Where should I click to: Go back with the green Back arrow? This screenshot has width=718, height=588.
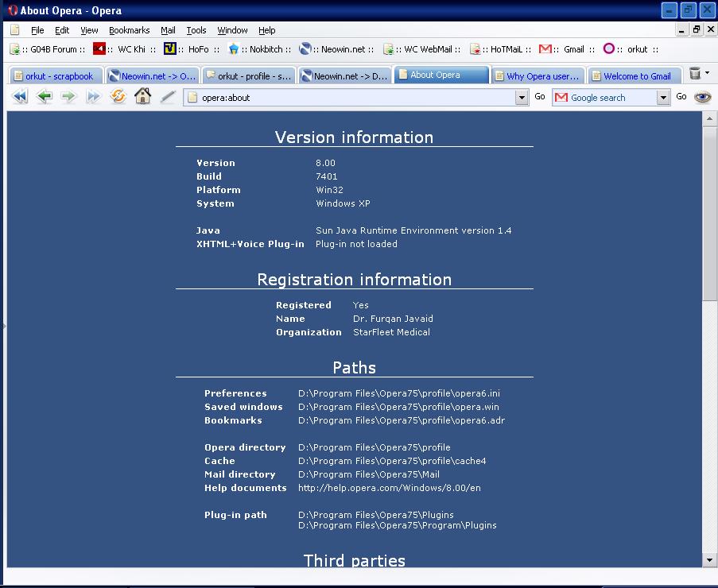point(45,97)
